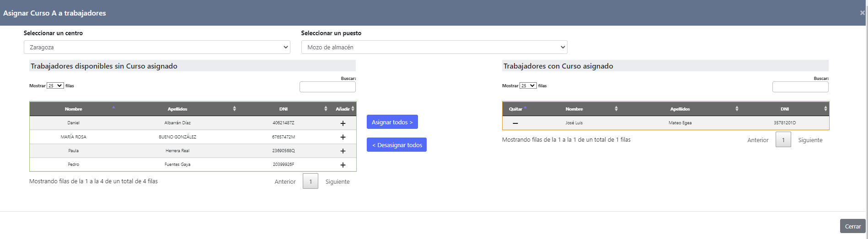Add Paula Herrera Real with plus icon
The height and width of the screenshot is (239, 868).
[343, 151]
